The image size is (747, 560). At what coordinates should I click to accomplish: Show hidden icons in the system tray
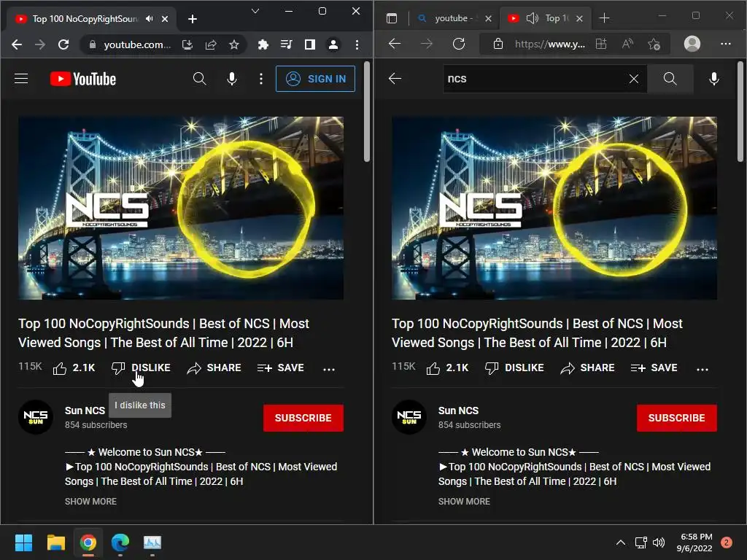(621, 542)
